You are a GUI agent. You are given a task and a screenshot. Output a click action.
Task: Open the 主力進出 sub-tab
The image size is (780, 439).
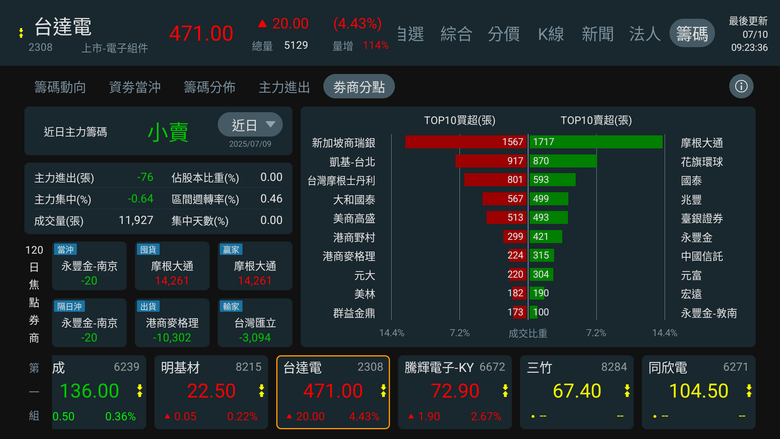coord(284,88)
